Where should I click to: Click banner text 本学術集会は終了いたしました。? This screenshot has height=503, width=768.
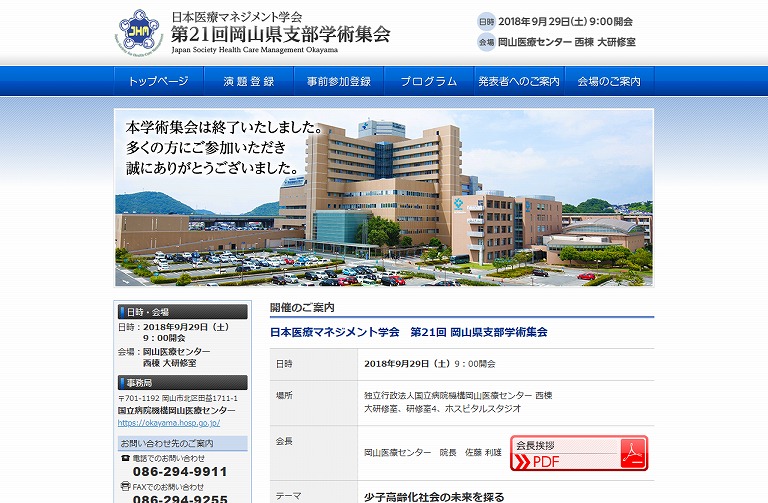pos(224,127)
